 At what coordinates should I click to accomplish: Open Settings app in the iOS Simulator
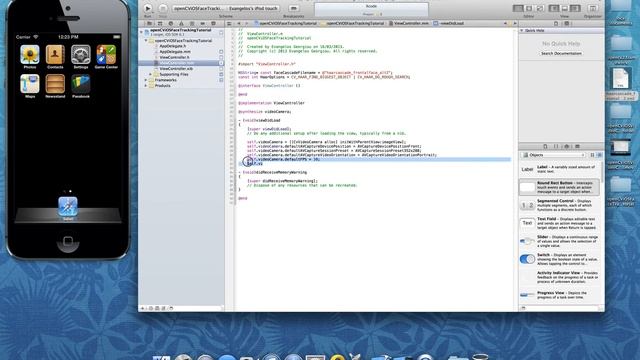(x=81, y=55)
